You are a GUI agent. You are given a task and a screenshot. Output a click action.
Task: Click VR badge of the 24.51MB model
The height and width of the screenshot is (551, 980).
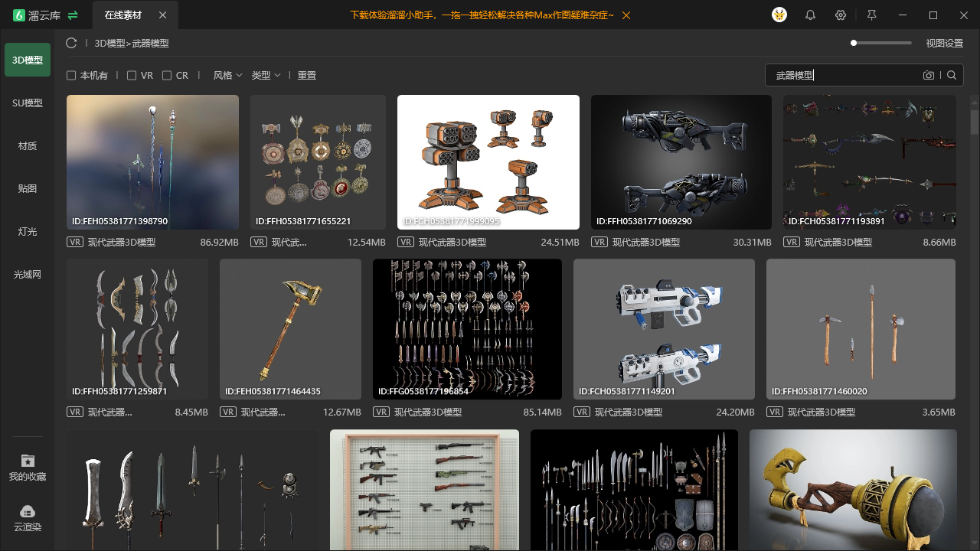coord(406,242)
